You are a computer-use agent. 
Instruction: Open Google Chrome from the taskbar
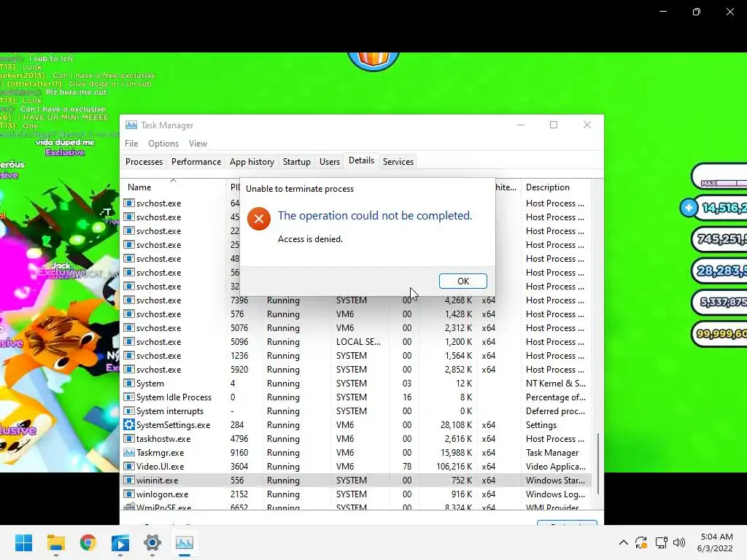click(88, 542)
